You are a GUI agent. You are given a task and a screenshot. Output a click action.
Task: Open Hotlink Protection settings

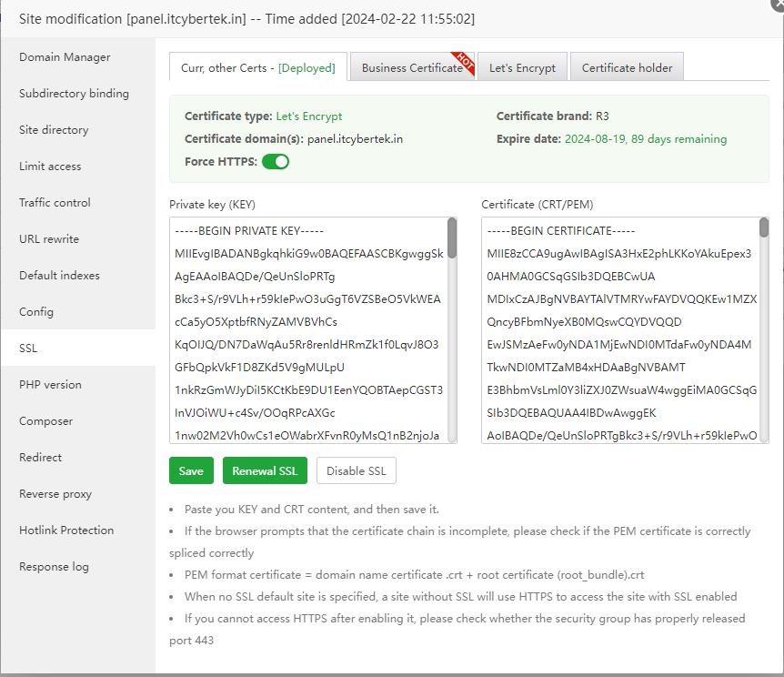coord(66,530)
